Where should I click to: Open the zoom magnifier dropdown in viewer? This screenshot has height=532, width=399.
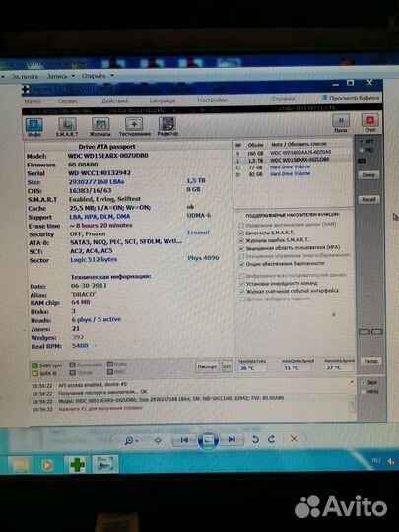(131, 441)
